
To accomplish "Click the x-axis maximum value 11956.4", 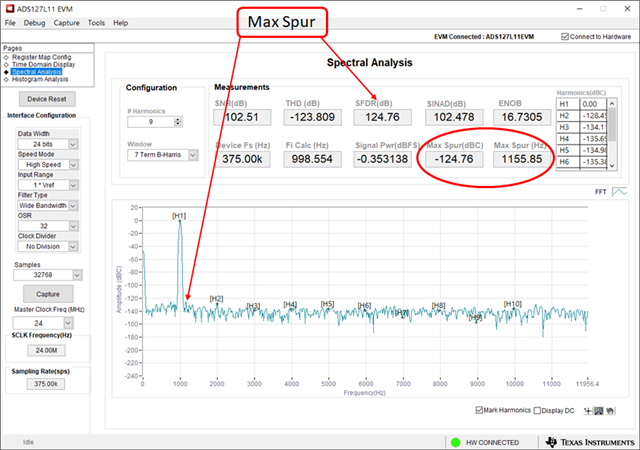I will (x=587, y=384).
